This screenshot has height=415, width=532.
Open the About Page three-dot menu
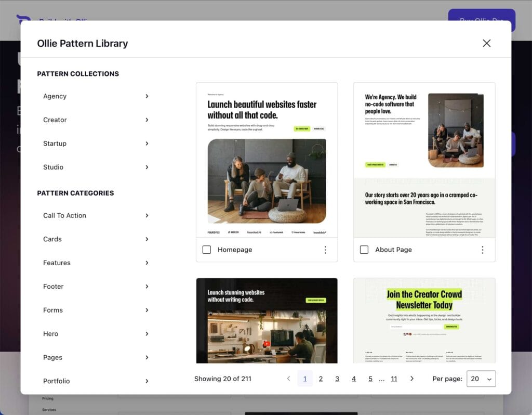(x=482, y=250)
